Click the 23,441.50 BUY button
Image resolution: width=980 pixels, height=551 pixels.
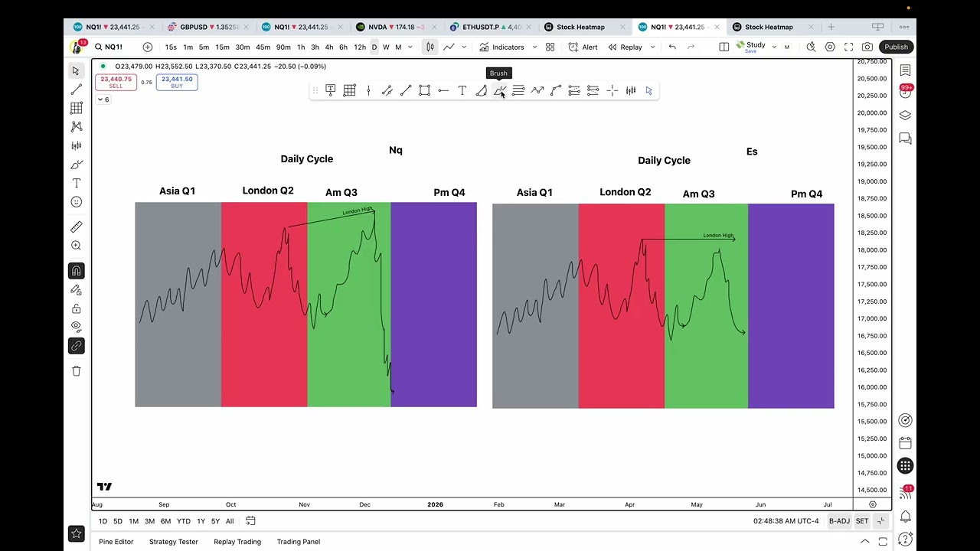pos(177,82)
